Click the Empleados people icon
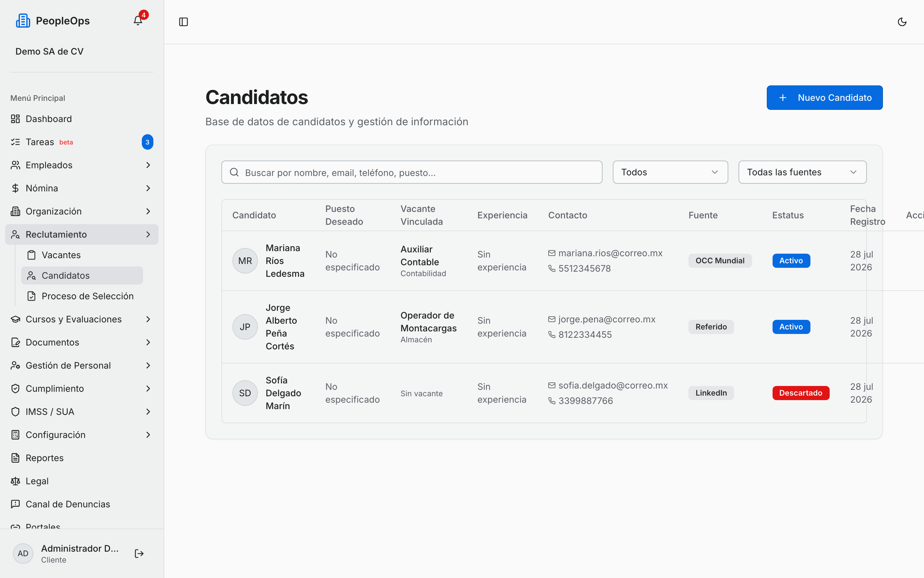The width and height of the screenshot is (924, 578). click(x=15, y=165)
